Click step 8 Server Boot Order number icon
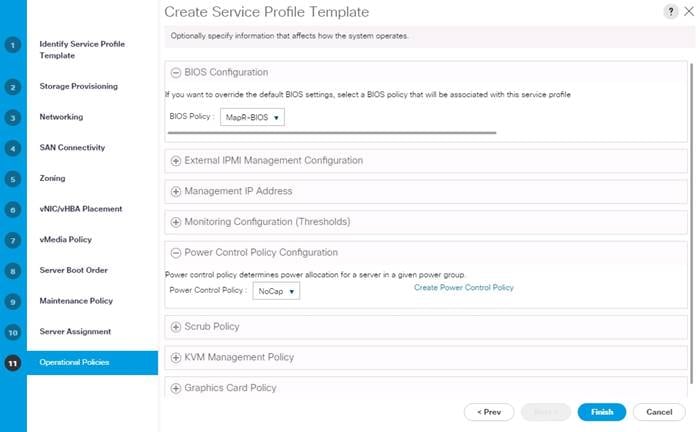 coord(12,271)
